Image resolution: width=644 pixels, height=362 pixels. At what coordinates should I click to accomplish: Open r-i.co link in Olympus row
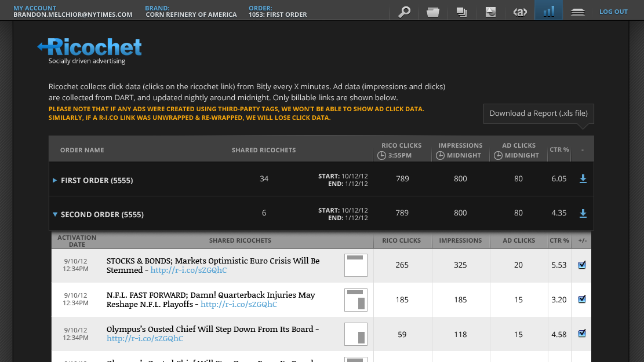[145, 338]
